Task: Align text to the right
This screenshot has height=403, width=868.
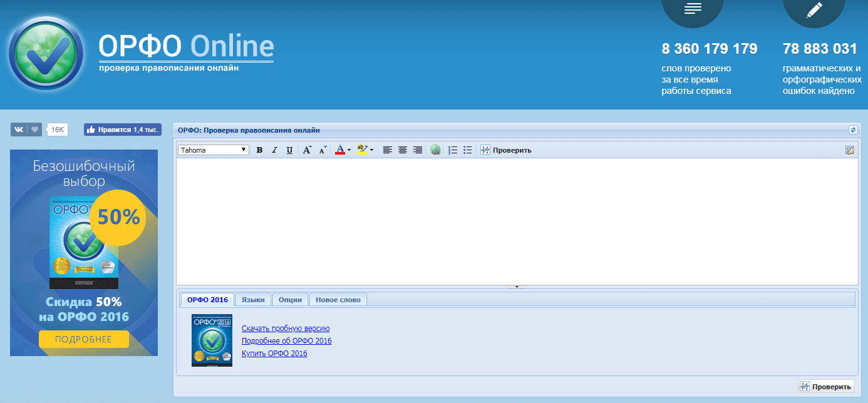Action: click(x=418, y=150)
